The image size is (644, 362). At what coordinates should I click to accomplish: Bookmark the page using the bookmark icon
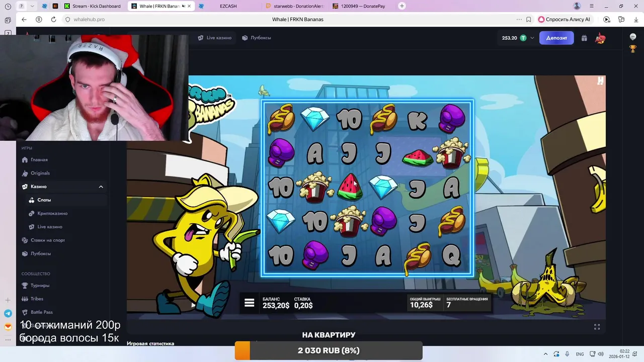pyautogui.click(x=528, y=19)
